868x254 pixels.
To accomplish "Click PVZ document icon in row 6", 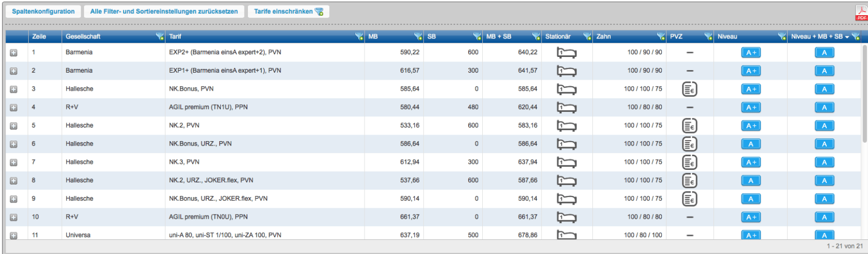I will coord(690,144).
